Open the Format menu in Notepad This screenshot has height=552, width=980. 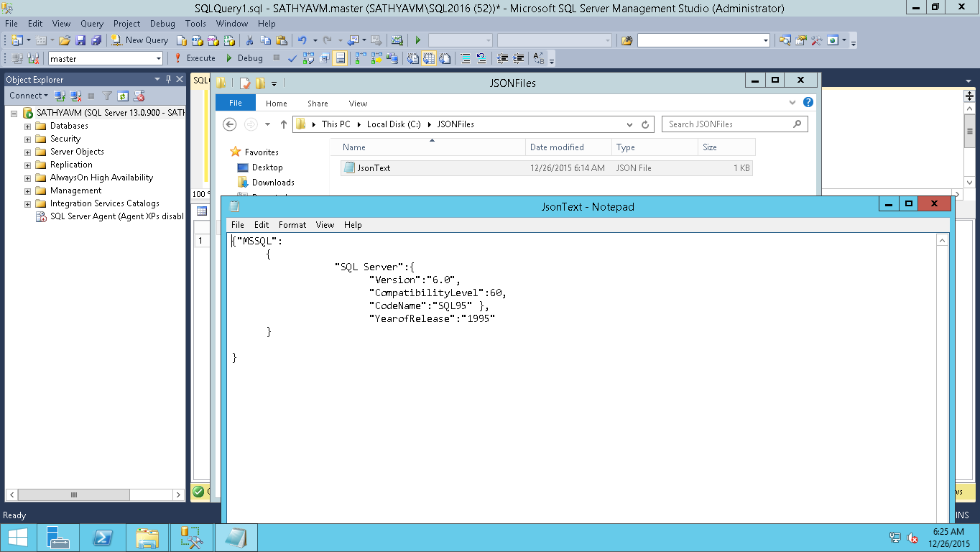coord(292,224)
